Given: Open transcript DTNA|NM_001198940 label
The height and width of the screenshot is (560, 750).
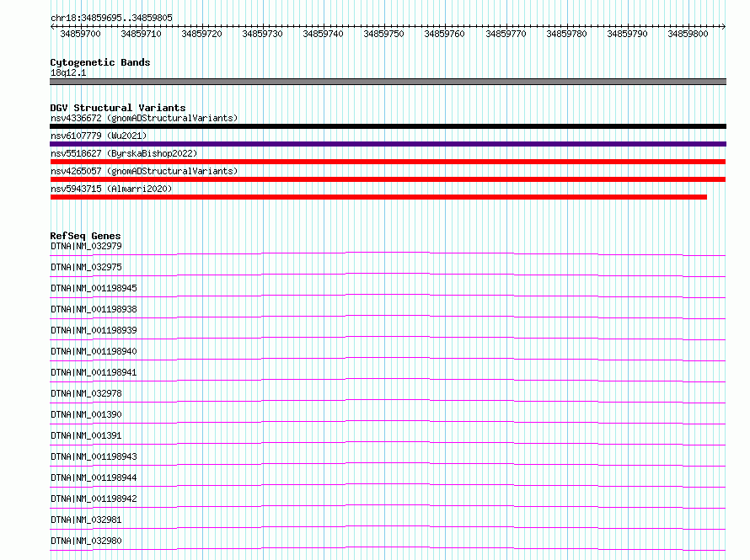Looking at the screenshot, I should point(94,351).
